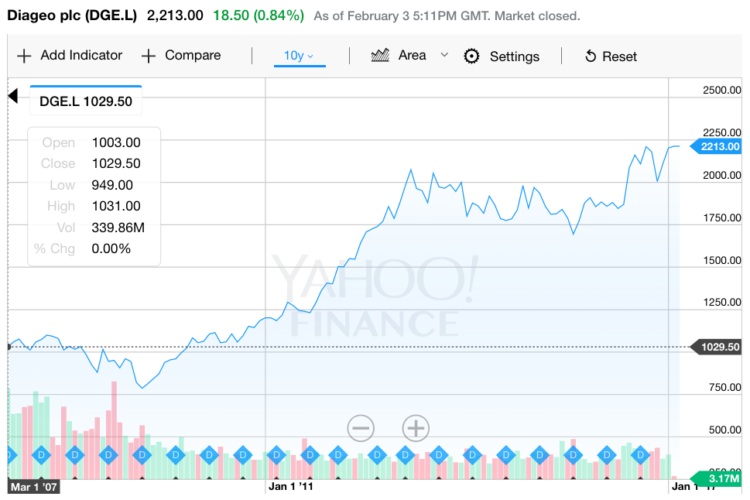Reset the chart via Reset label
This screenshot has width=750, height=500.
[x=619, y=57]
